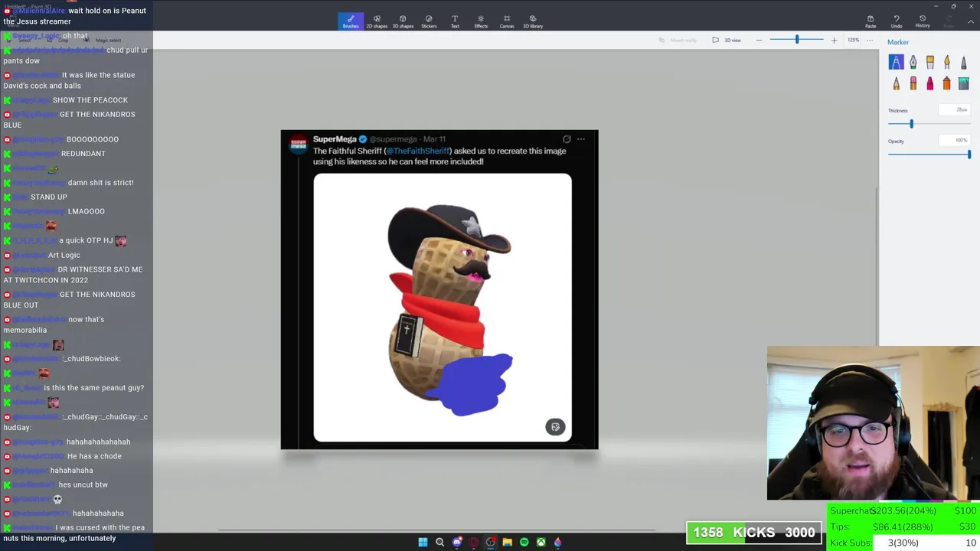Screen dimensions: 980x551
Task: Open Paint 3D from the taskbar
Action: [x=557, y=543]
